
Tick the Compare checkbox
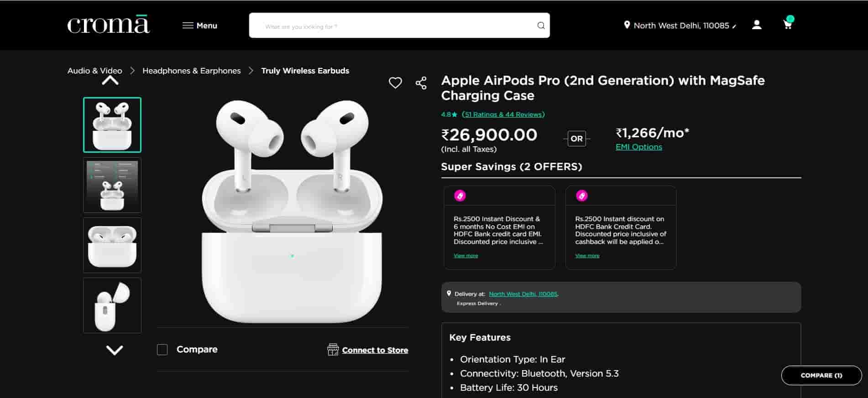coord(162,350)
